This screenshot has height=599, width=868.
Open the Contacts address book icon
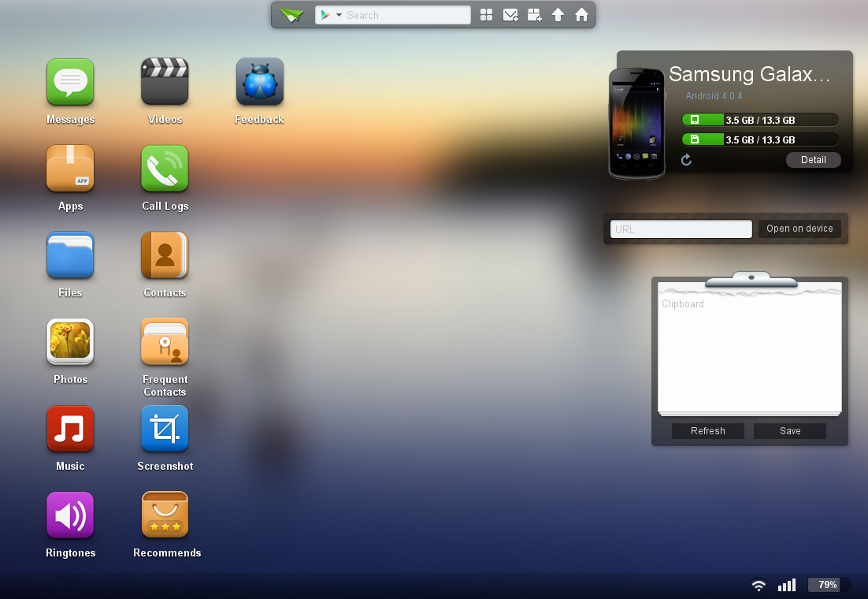pos(165,255)
